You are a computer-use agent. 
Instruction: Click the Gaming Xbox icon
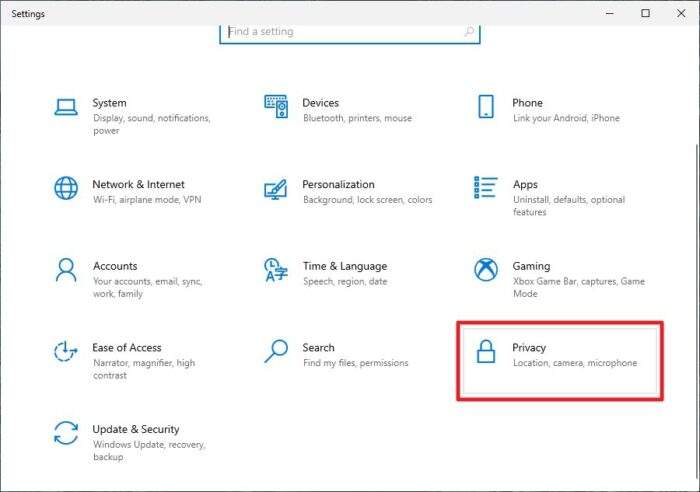point(486,270)
